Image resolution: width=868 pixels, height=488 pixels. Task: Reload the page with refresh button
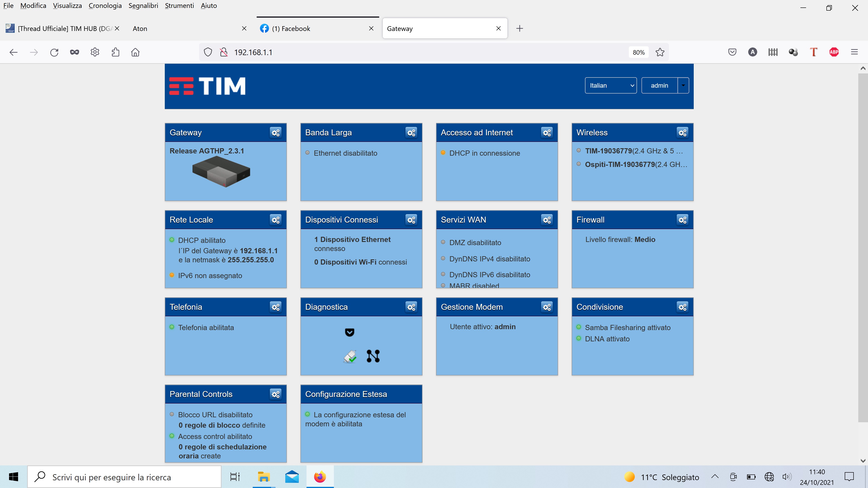tap(54, 52)
